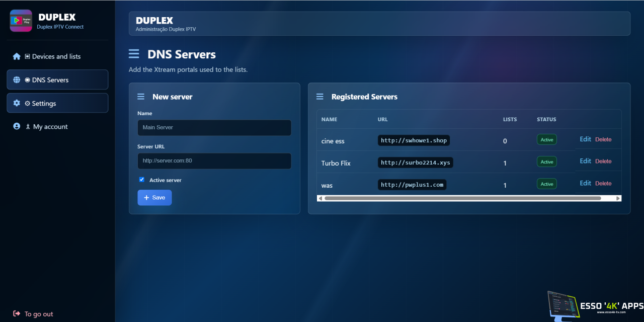Edit the cine ess server
The width and height of the screenshot is (644, 322).
[x=585, y=139]
